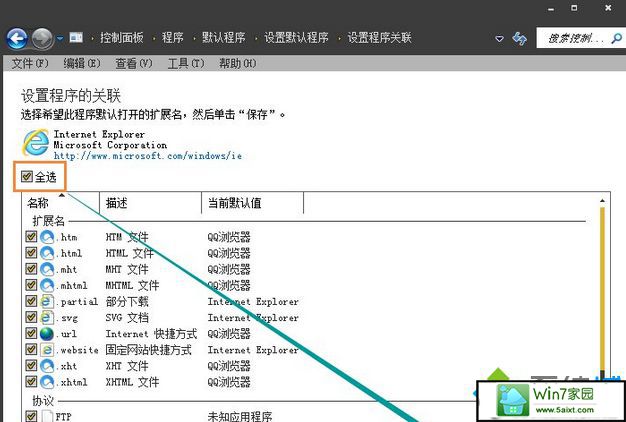626x422 pixels.
Task: Collapse the 扩展名 group header
Action: pos(48,221)
